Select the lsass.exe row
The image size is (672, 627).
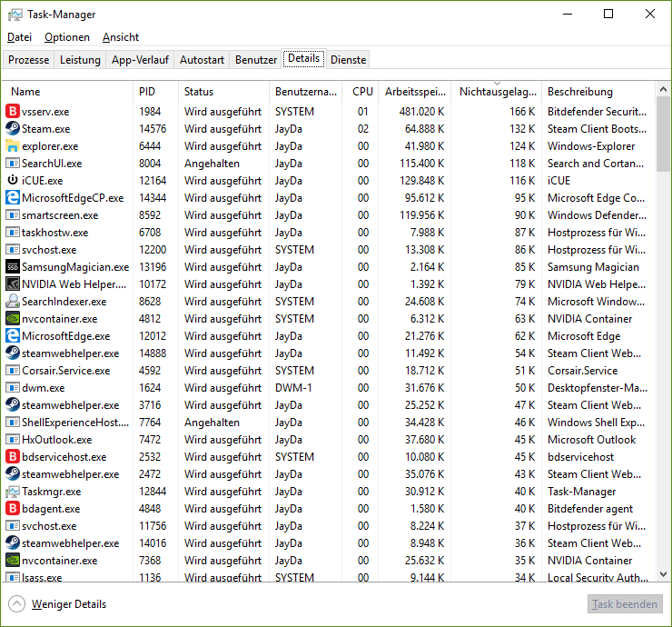tap(329, 576)
